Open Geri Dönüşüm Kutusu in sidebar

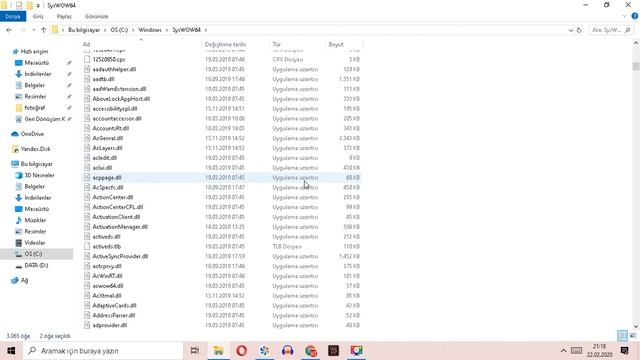pos(44,119)
